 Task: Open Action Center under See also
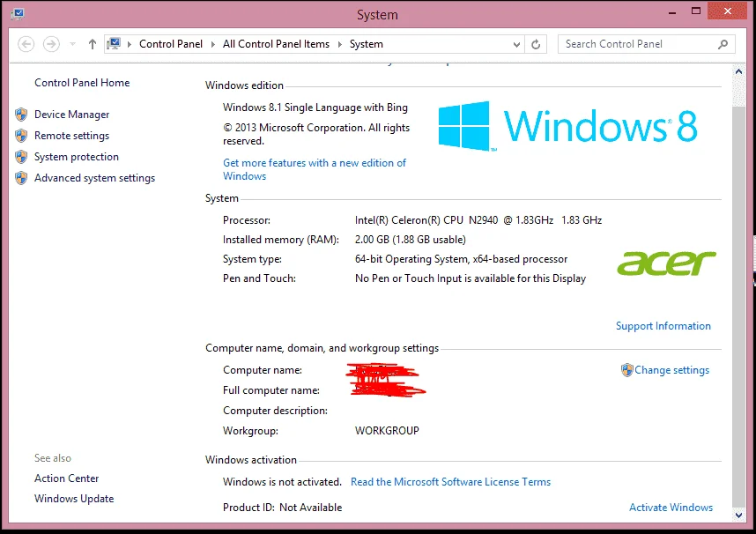[67, 478]
